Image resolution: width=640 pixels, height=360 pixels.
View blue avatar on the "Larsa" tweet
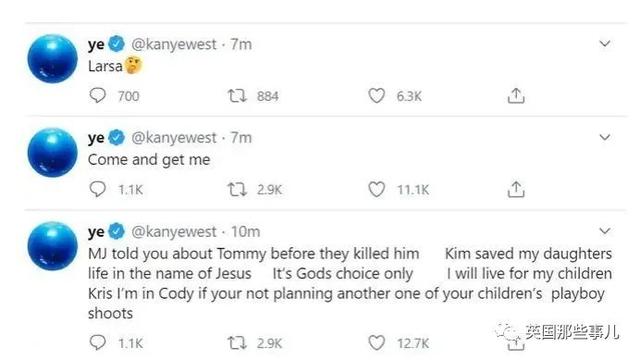click(x=52, y=59)
